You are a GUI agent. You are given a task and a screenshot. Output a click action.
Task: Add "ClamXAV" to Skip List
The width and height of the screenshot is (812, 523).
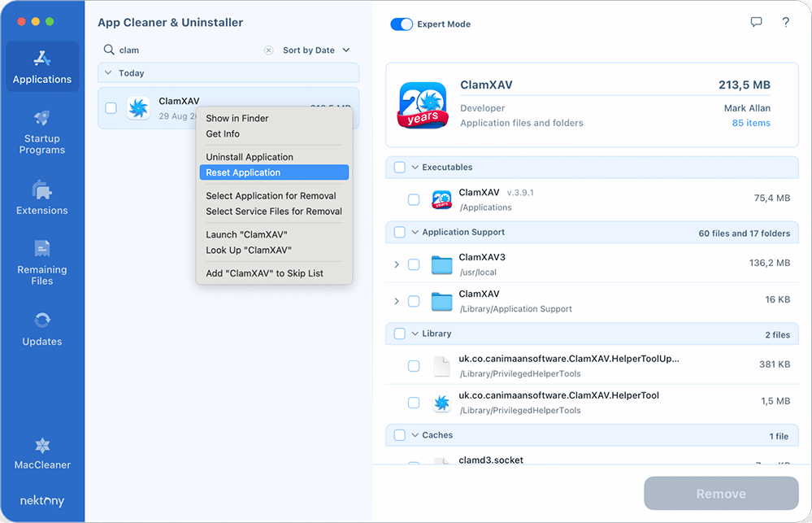coord(274,273)
